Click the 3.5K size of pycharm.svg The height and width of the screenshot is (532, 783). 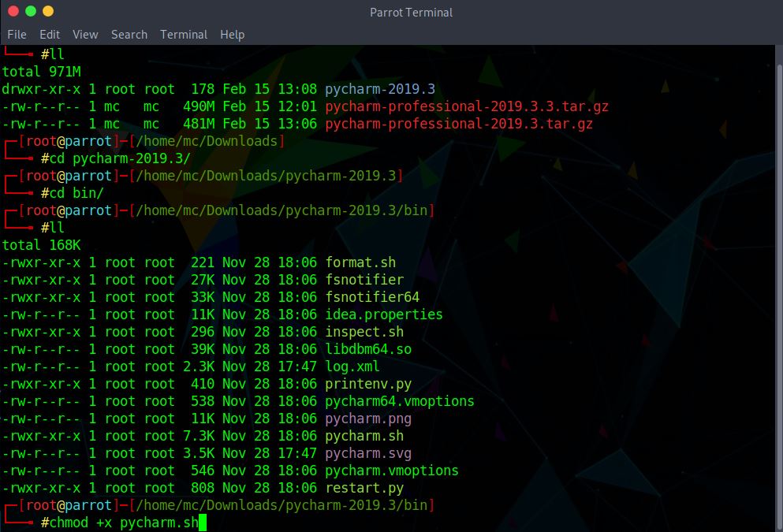point(199,453)
